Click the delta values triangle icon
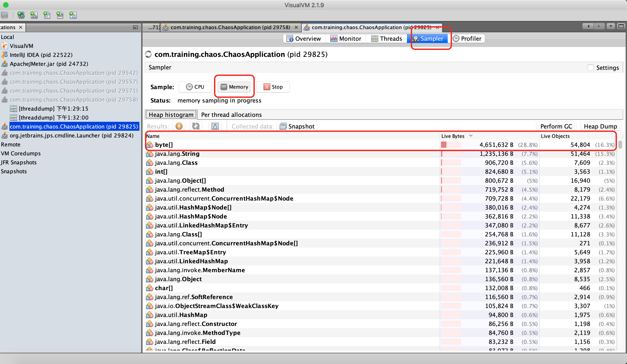This screenshot has width=627, height=364. (215, 126)
